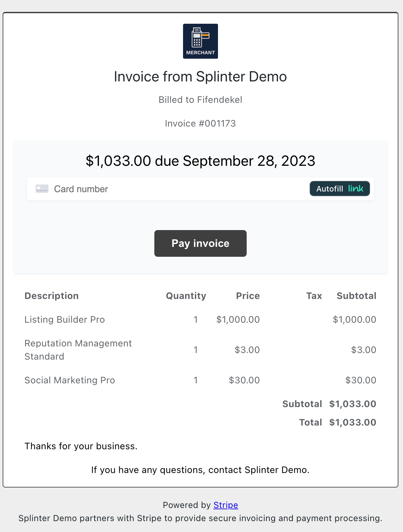This screenshot has width=403, height=532.
Task: Click the Merchant logo icon
Action: [201, 41]
